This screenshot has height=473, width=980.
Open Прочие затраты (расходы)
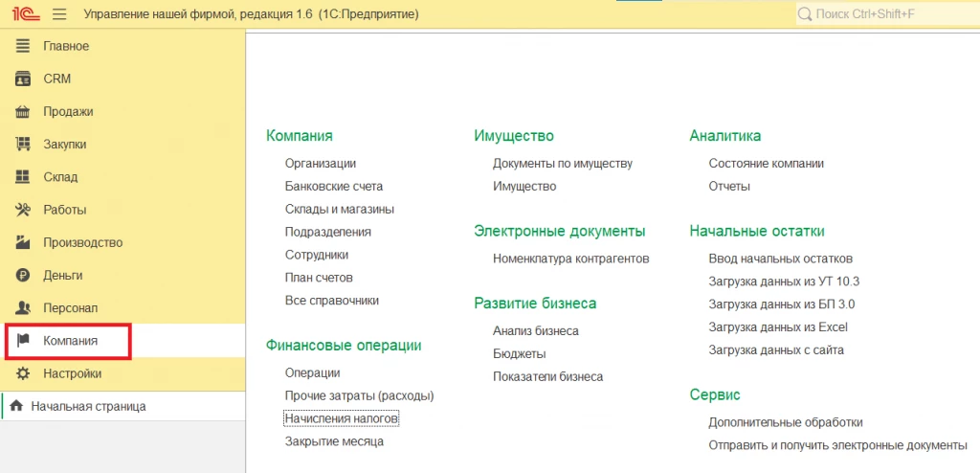[x=360, y=396]
